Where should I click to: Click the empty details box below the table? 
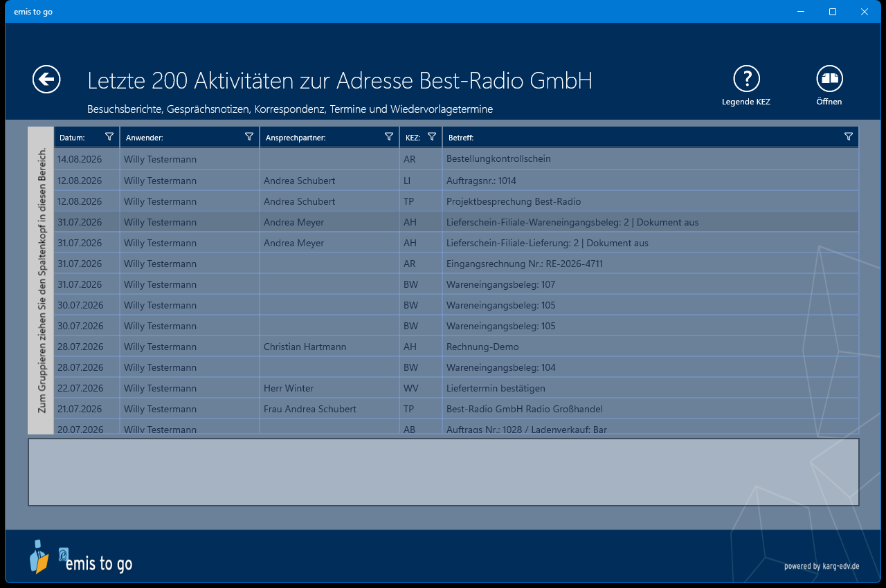pos(444,472)
